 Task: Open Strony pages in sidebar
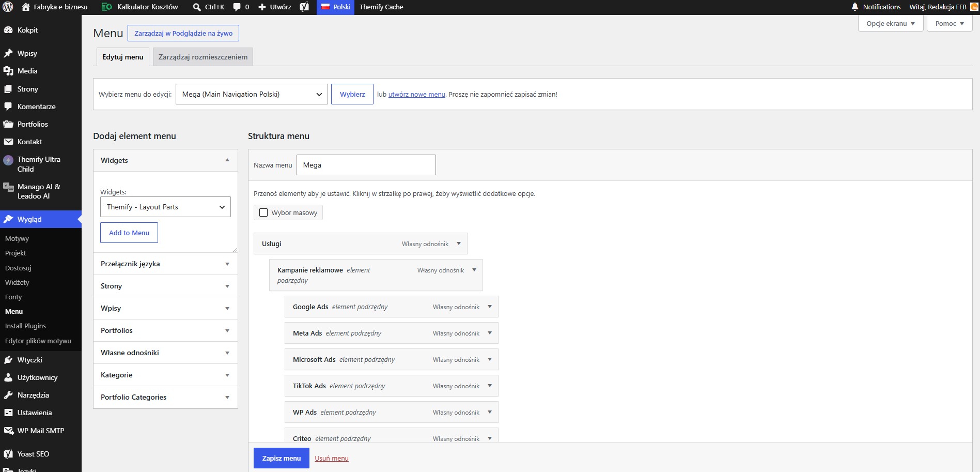[x=40, y=89]
